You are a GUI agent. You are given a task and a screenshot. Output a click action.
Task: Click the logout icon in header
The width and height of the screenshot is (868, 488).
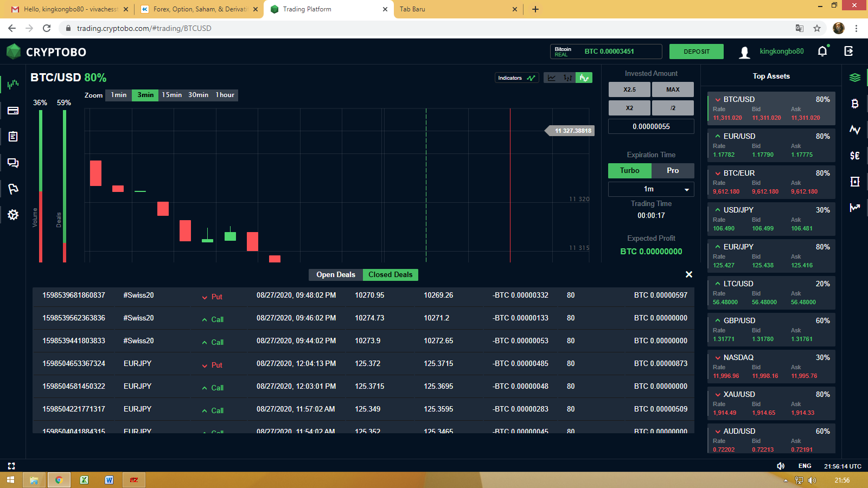pyautogui.click(x=849, y=51)
